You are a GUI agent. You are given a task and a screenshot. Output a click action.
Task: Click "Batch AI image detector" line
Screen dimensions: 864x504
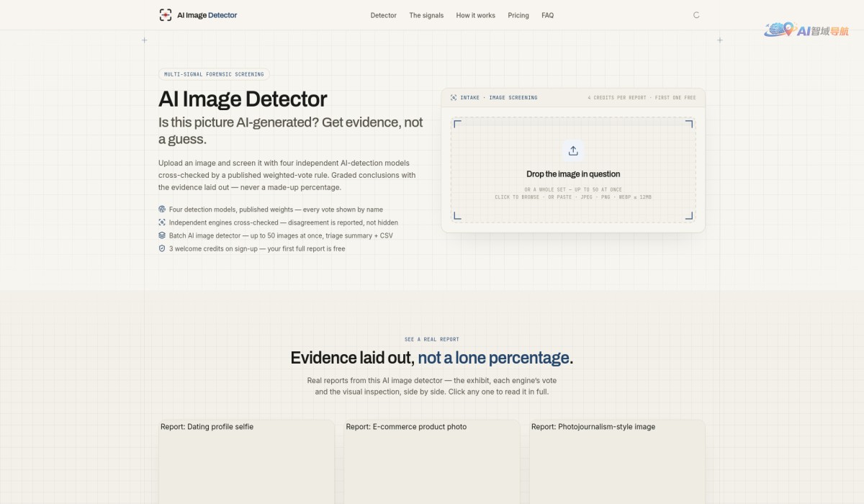pyautogui.click(x=281, y=235)
